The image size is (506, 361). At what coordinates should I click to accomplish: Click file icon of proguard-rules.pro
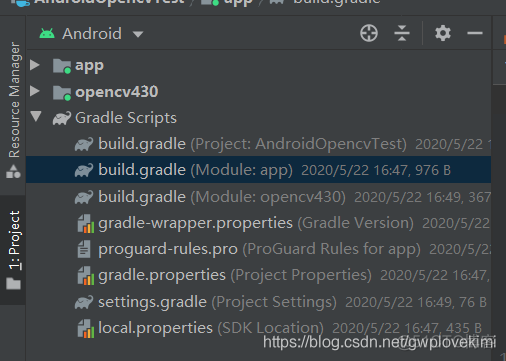coord(84,249)
